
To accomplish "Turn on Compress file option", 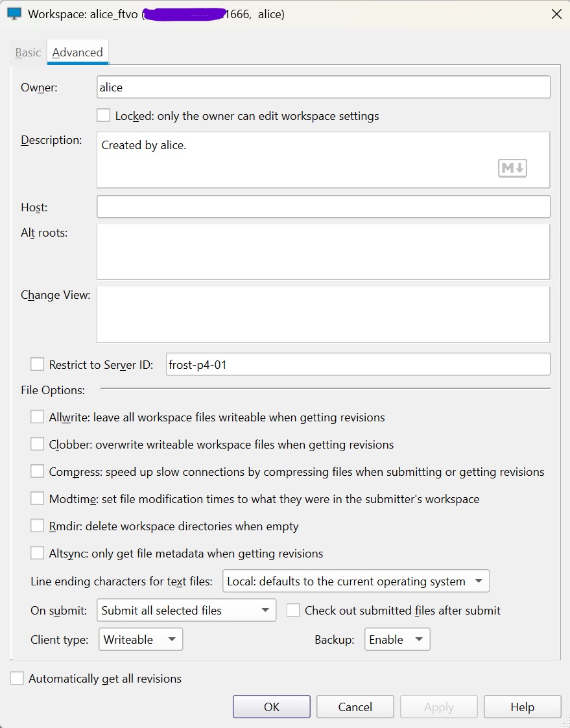I will point(38,472).
